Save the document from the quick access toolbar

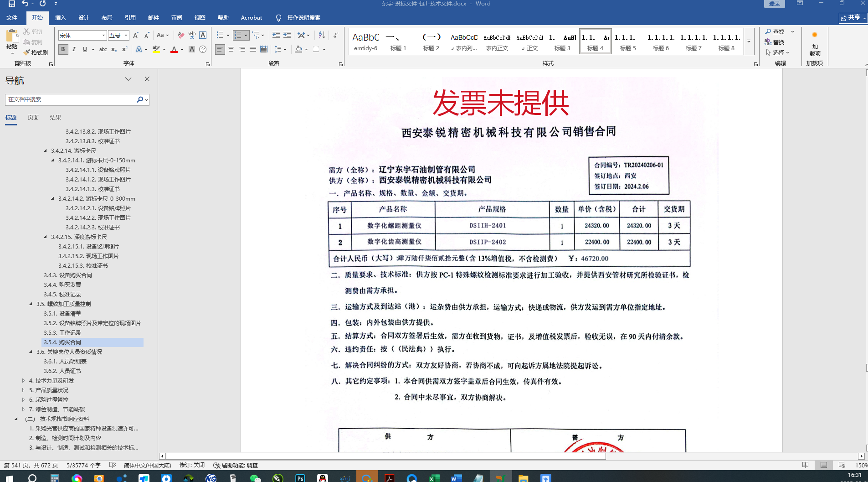click(12, 4)
